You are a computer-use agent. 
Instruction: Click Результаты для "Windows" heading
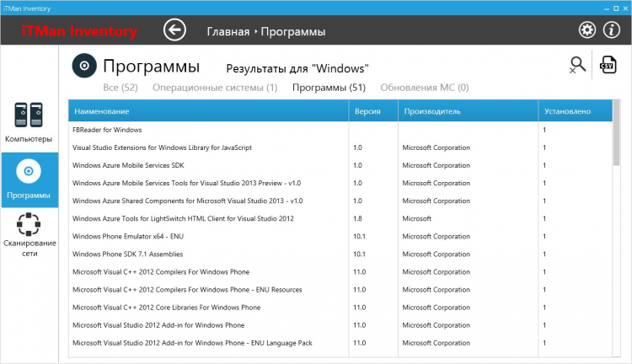pyautogui.click(x=297, y=68)
